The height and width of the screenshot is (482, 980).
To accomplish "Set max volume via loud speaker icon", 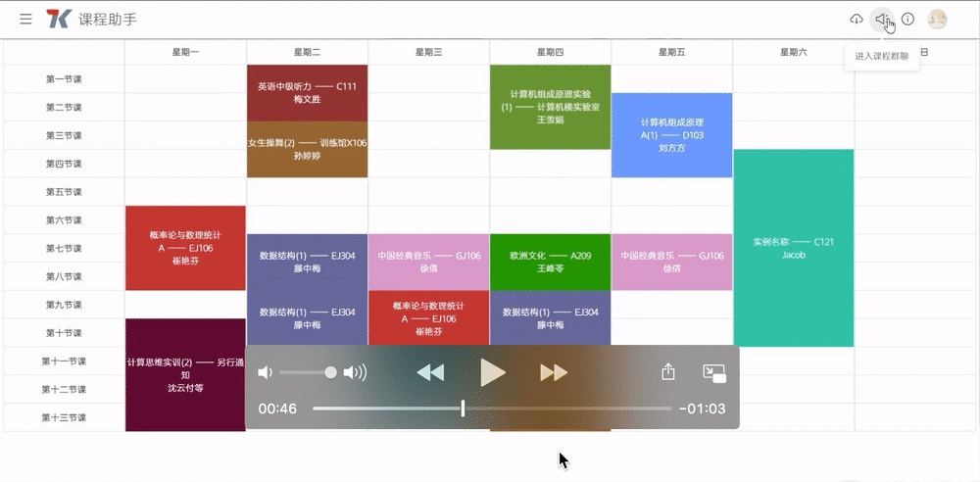I will pyautogui.click(x=355, y=372).
